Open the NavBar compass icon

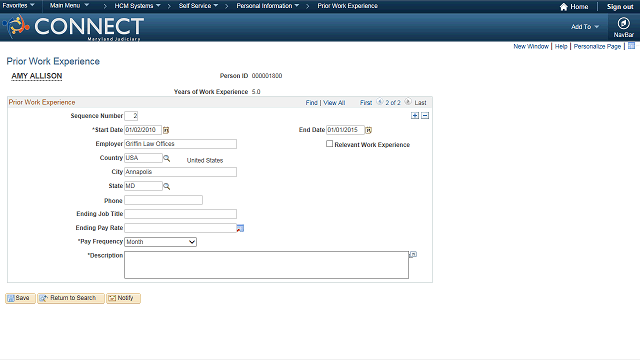[x=623, y=23]
